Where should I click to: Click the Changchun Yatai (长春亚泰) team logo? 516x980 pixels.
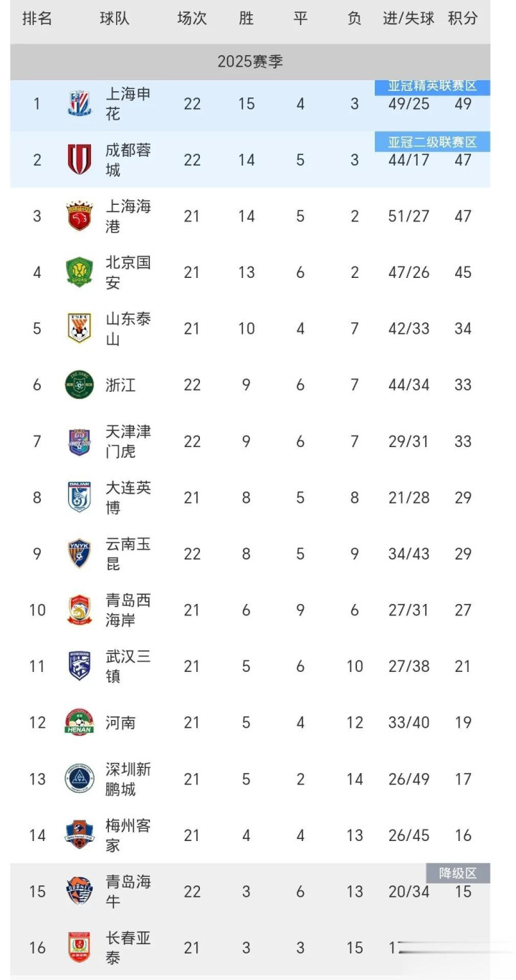coord(80,947)
